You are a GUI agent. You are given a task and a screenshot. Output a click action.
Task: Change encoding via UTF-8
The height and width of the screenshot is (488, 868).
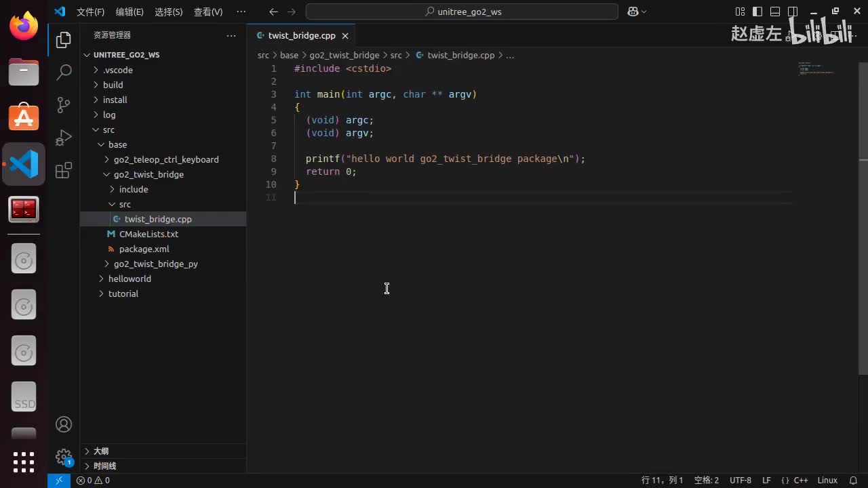(741, 481)
